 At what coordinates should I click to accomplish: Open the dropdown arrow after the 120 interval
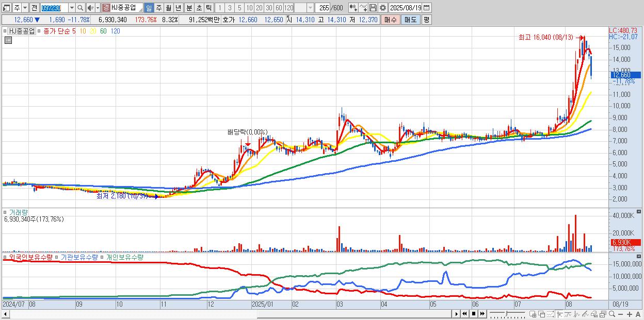[x=310, y=8]
